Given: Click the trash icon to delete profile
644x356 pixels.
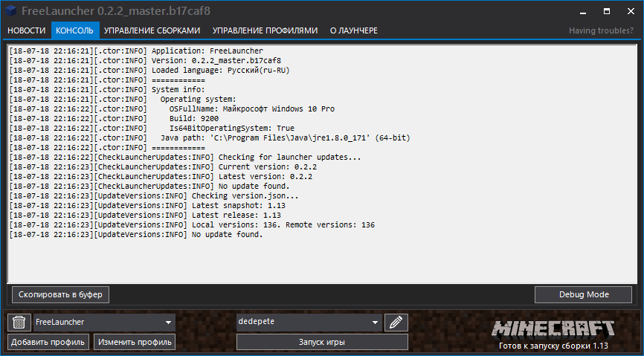Looking at the screenshot, I should coord(19,322).
